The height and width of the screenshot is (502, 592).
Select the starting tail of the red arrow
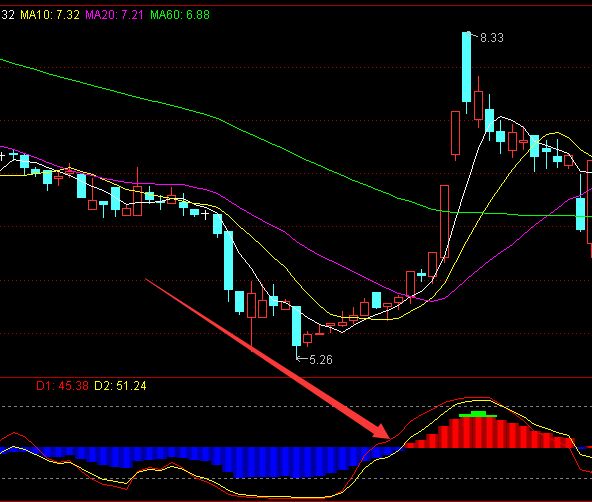pos(147,280)
